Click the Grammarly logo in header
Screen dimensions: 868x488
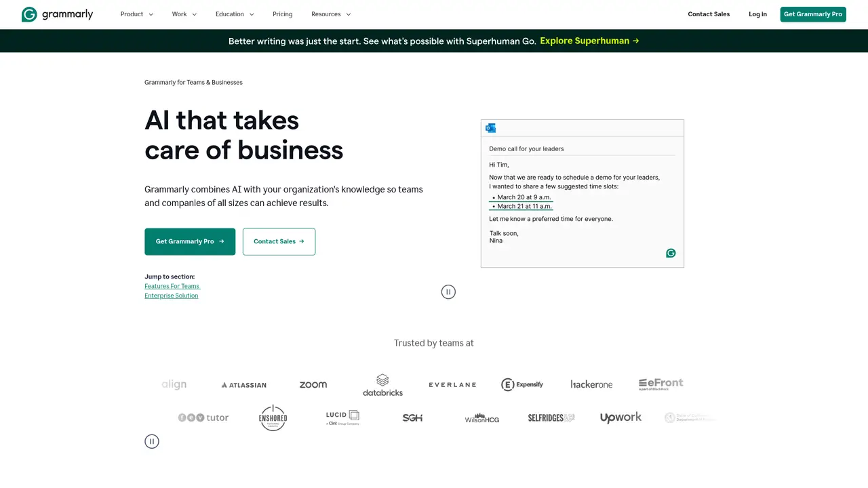(x=57, y=14)
